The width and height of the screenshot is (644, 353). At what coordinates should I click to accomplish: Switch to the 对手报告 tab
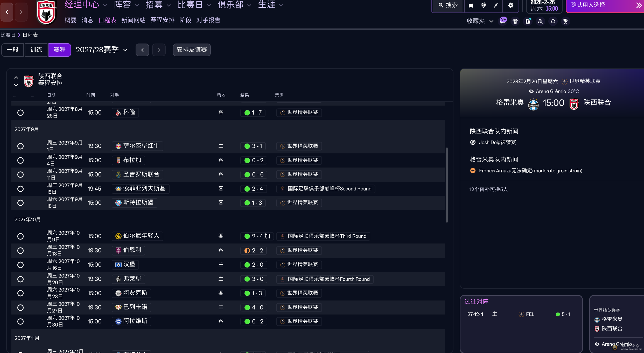coord(208,20)
